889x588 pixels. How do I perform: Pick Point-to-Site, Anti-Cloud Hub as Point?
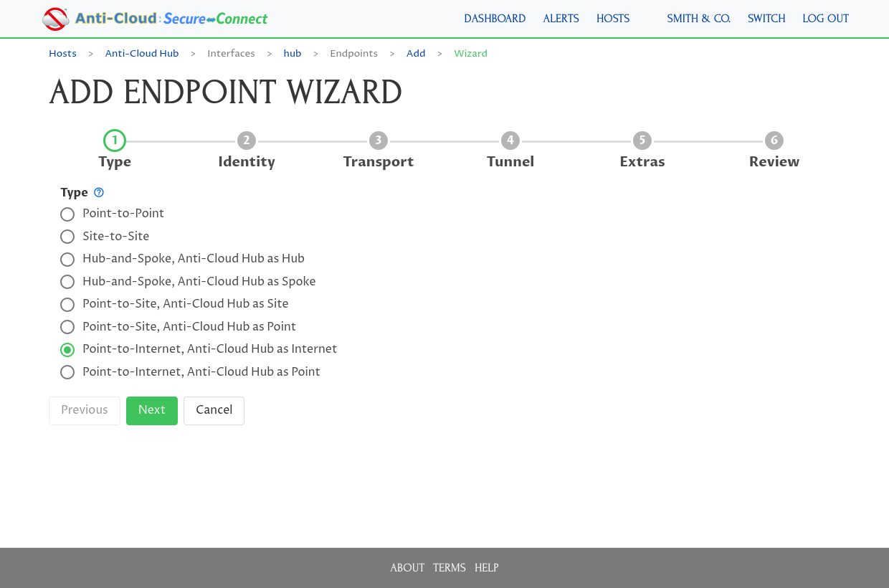coord(67,327)
